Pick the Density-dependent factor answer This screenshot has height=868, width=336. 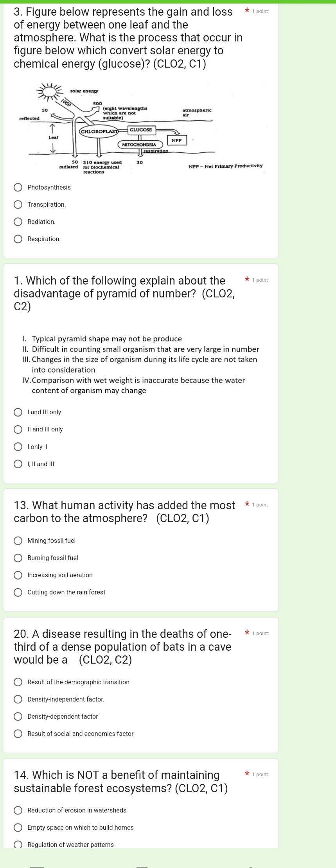(x=18, y=716)
